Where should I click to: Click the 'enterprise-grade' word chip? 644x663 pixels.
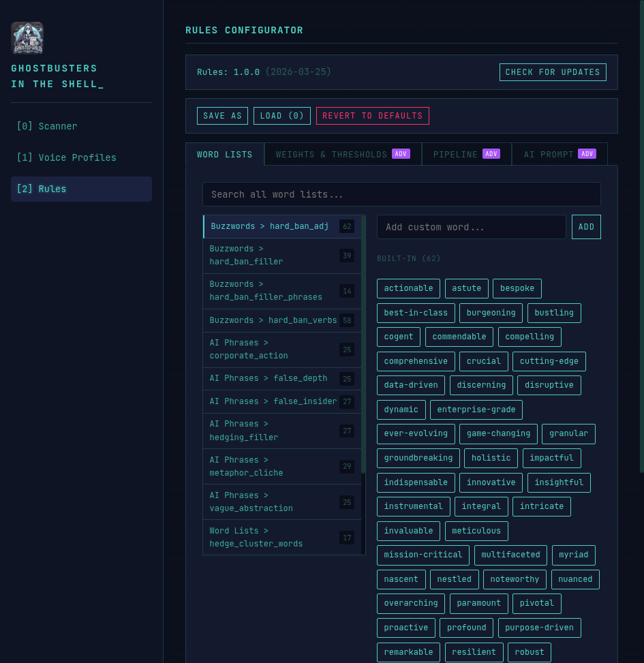(x=476, y=410)
